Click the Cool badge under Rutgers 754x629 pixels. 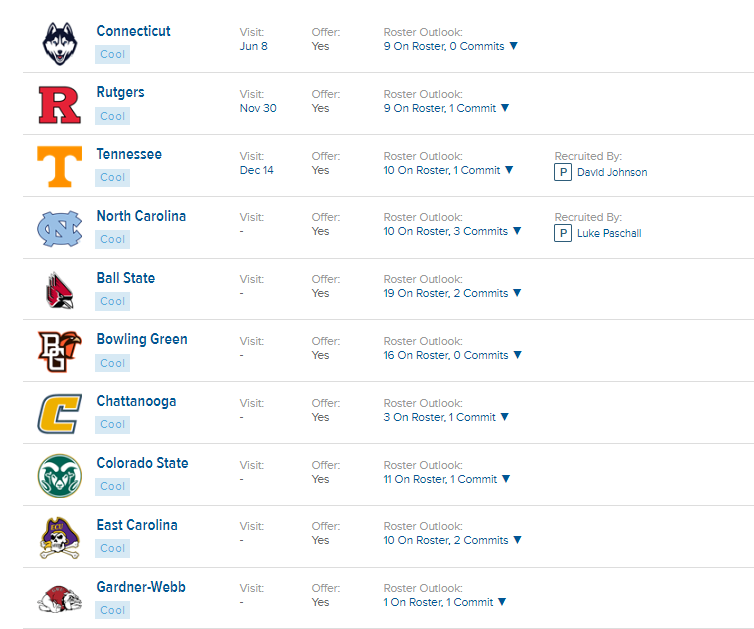pos(113,116)
